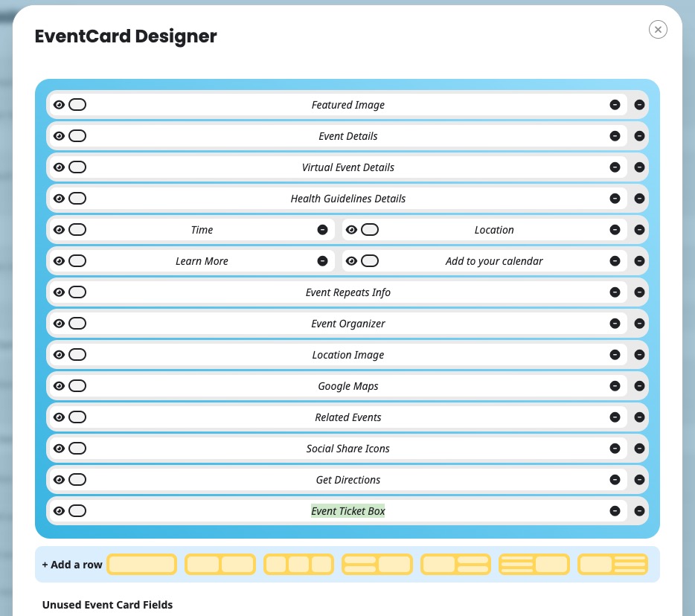Viewport: 695px width, 616px height.
Task: Toggle eye visibility for Location Image
Action: [59, 355]
